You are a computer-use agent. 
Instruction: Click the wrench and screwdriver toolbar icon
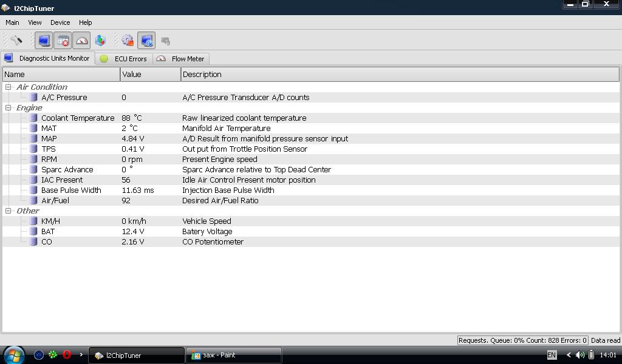click(x=16, y=40)
